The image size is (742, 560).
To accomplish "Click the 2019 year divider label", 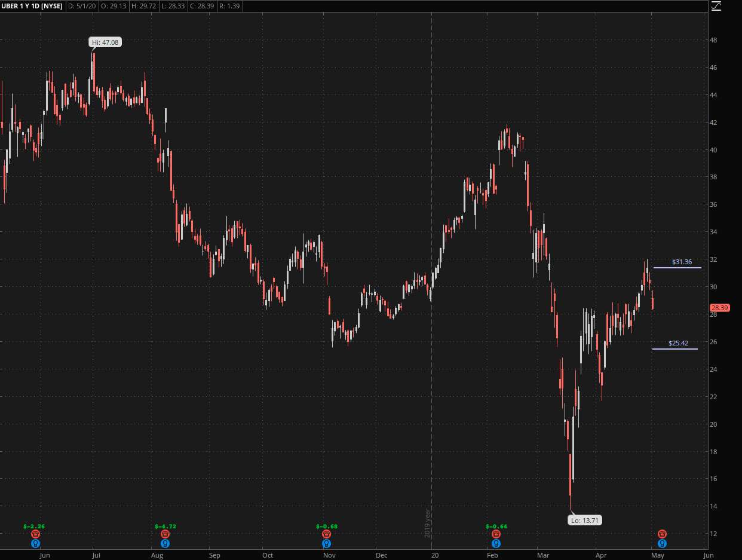I will [428, 522].
